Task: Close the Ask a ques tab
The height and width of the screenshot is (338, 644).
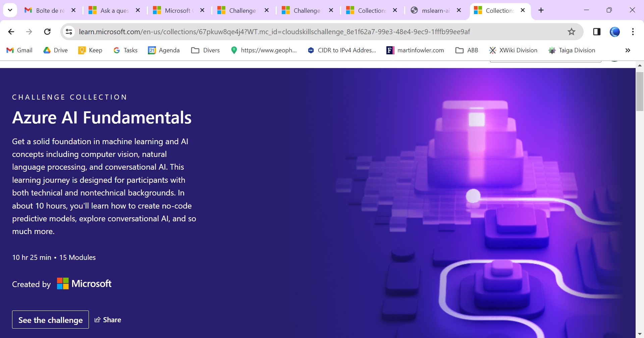Action: point(138,10)
